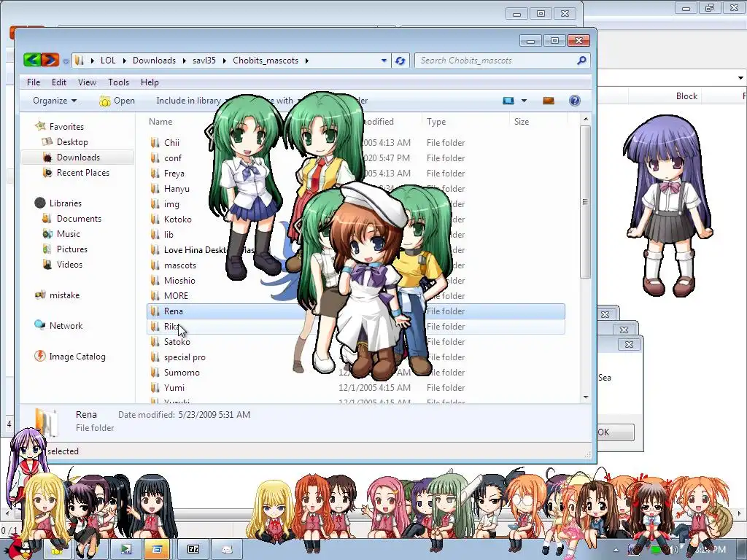Screen dimensions: 747x560
Task: Click the Chii folder icon
Action: (155, 142)
